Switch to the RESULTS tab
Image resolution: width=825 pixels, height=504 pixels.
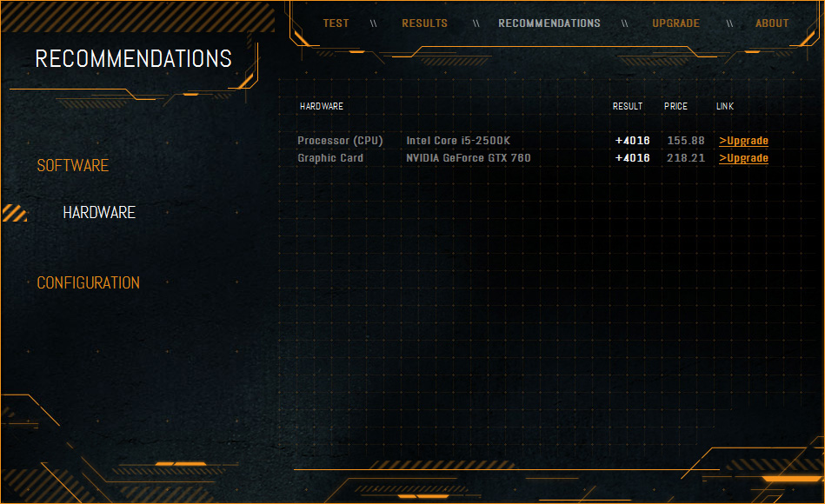pyautogui.click(x=424, y=23)
